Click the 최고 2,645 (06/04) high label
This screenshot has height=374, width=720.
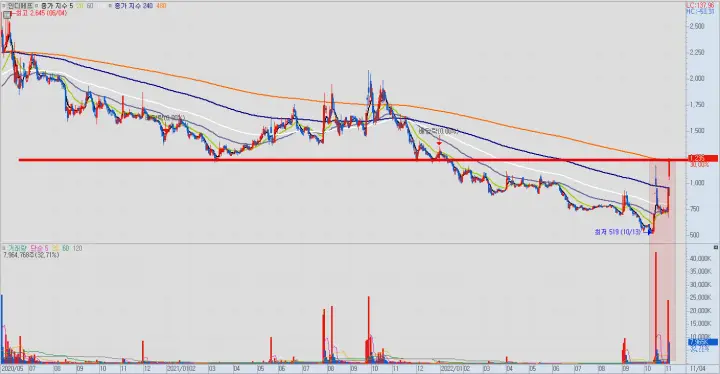click(41, 13)
